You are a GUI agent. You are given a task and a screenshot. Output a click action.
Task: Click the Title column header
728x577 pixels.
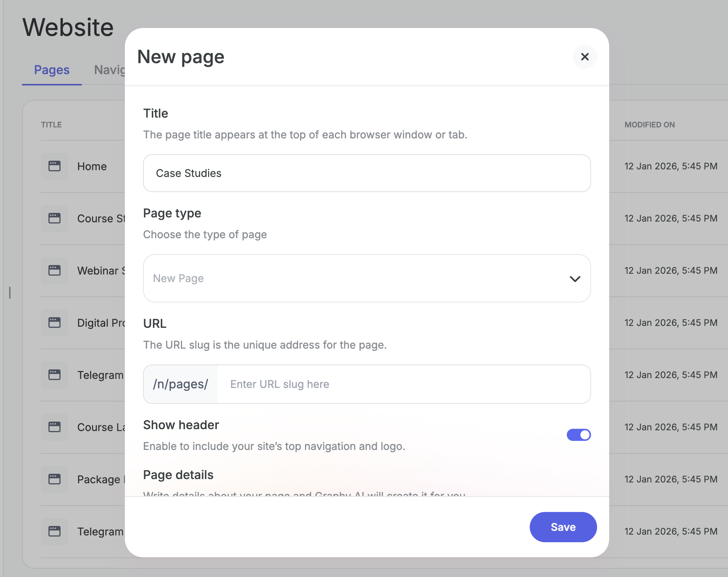point(51,125)
